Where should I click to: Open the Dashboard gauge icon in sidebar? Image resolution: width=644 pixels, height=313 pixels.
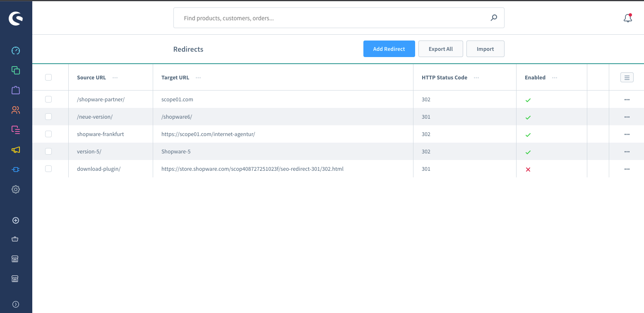click(16, 50)
